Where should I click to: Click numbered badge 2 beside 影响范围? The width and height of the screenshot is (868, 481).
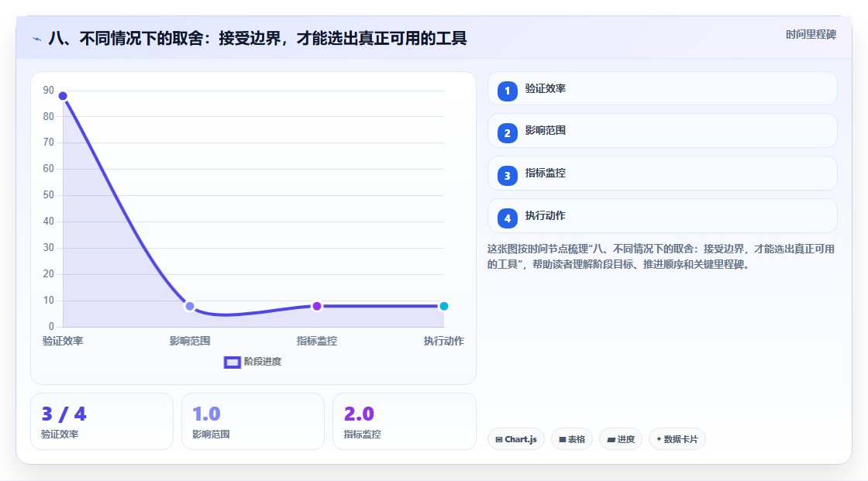(507, 133)
